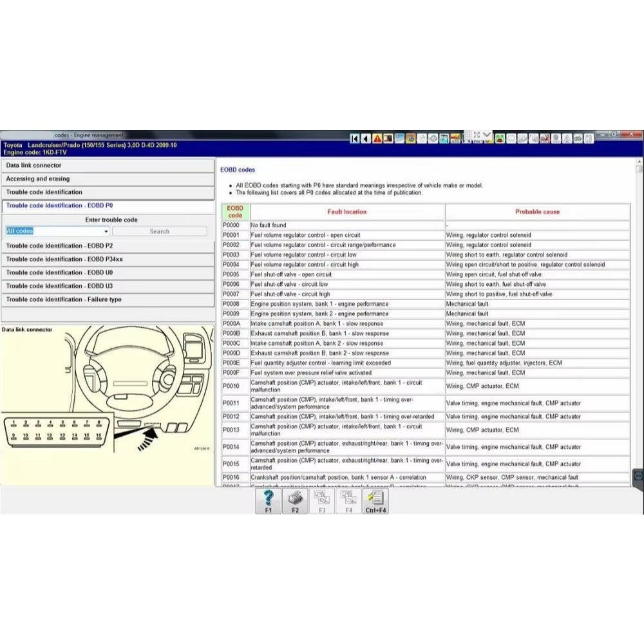This screenshot has height=644, width=644.
Task: Select Trouble code identification - EOBD P0
Action: [108, 206]
